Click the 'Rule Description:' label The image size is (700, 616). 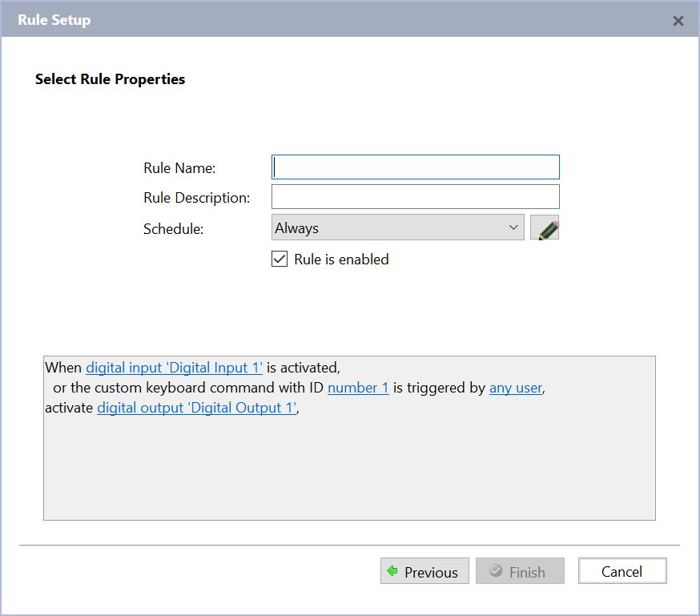[x=197, y=197]
